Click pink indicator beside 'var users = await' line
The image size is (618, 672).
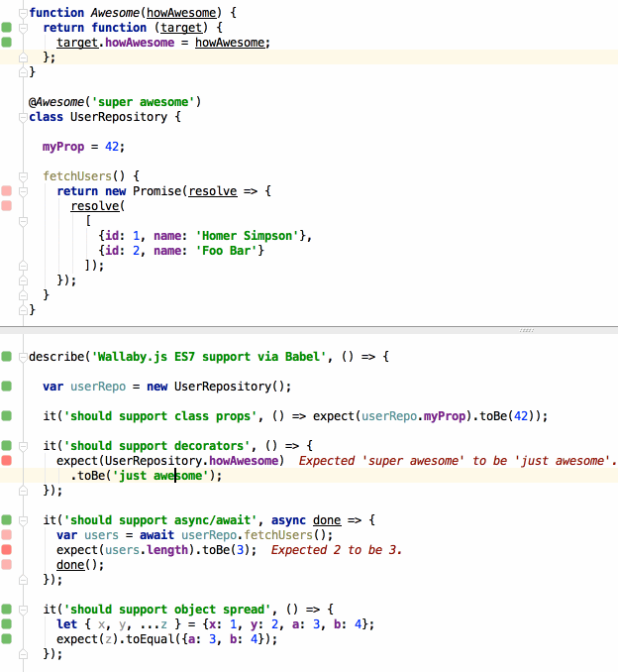point(7,535)
